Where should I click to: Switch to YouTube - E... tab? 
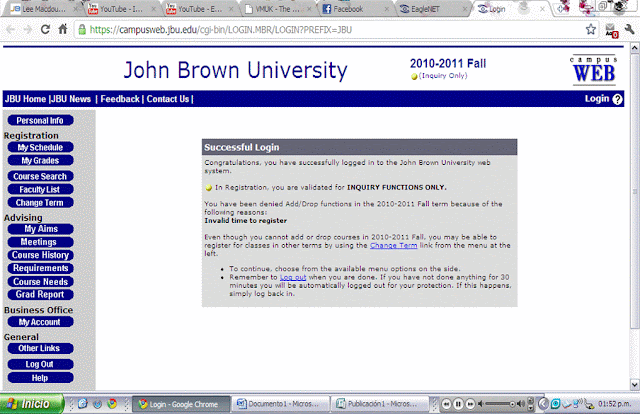click(x=198, y=9)
